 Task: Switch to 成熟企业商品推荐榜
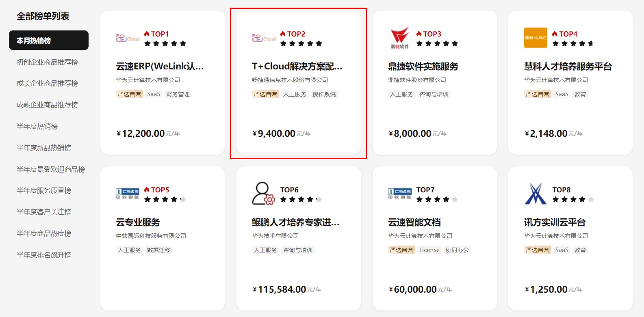(x=47, y=105)
